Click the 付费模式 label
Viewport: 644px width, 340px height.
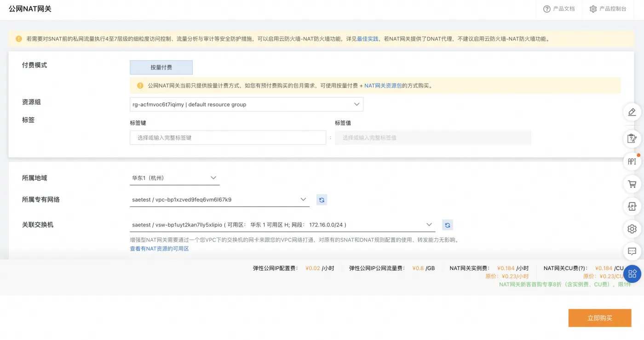34,65
